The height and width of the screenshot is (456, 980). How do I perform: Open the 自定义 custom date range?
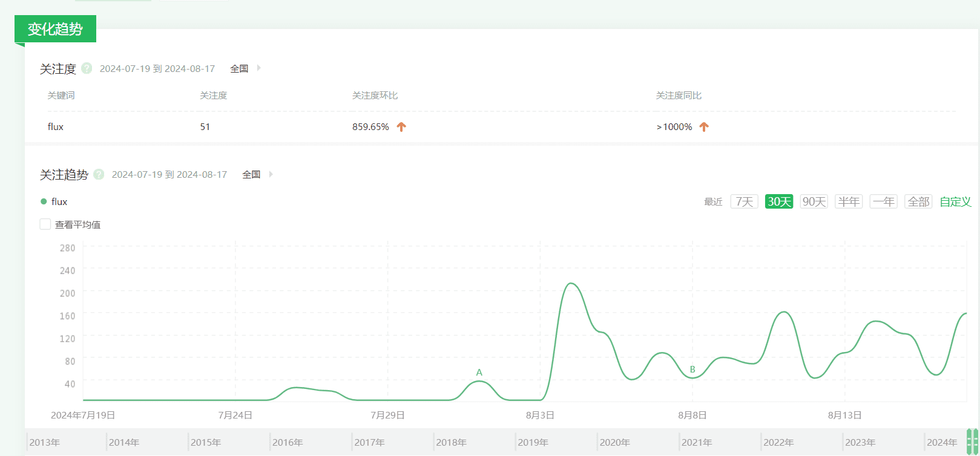tap(955, 201)
